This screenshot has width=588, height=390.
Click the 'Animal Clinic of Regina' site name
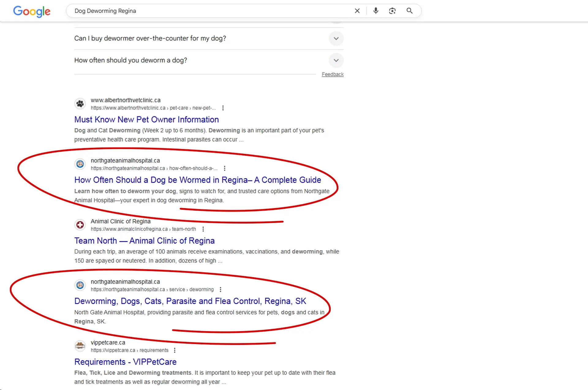(x=121, y=221)
